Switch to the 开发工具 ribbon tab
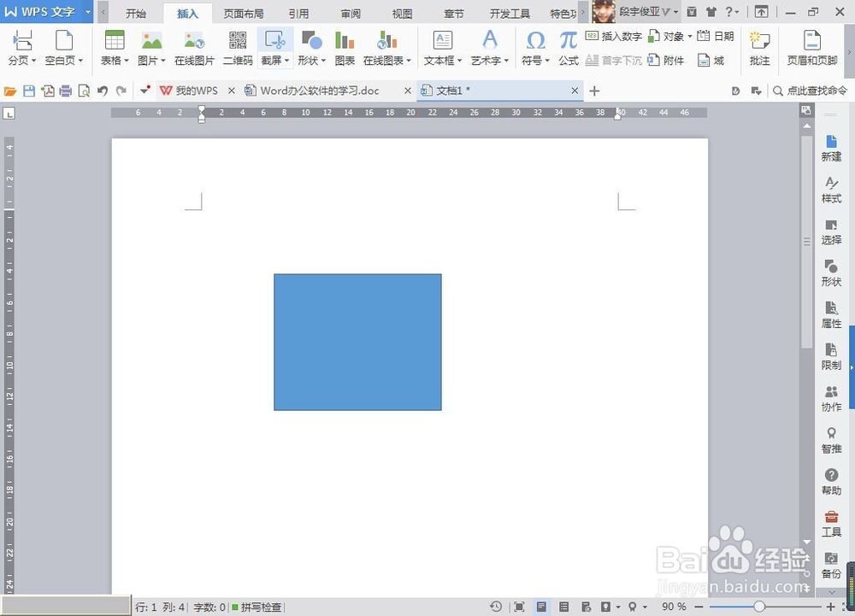The image size is (855, 616). (510, 14)
